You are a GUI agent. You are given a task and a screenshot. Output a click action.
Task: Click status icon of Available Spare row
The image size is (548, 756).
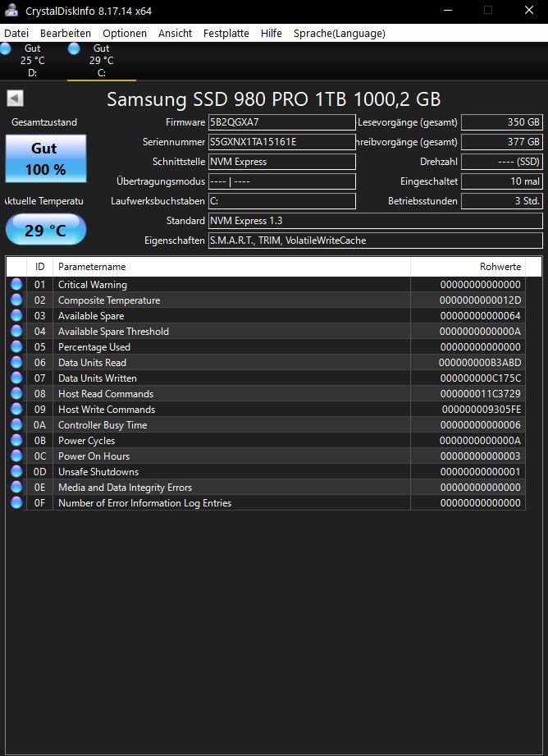coord(16,316)
